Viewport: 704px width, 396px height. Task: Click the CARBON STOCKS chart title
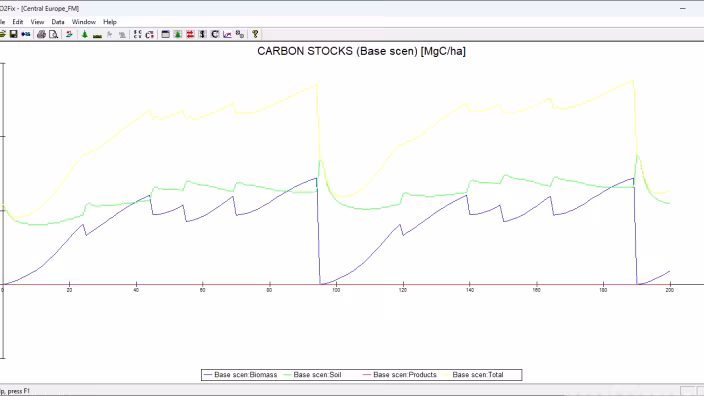(x=361, y=51)
